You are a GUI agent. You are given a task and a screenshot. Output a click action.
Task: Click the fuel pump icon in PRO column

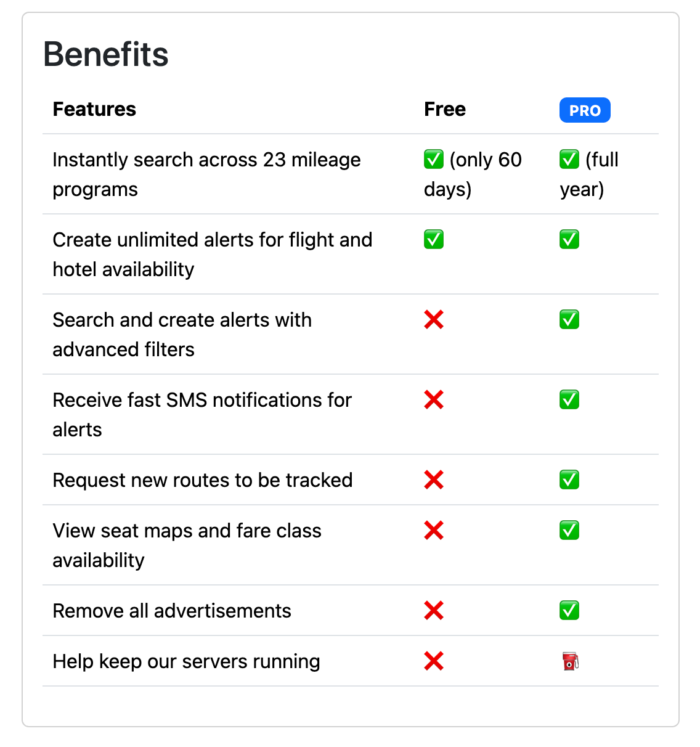click(x=570, y=661)
